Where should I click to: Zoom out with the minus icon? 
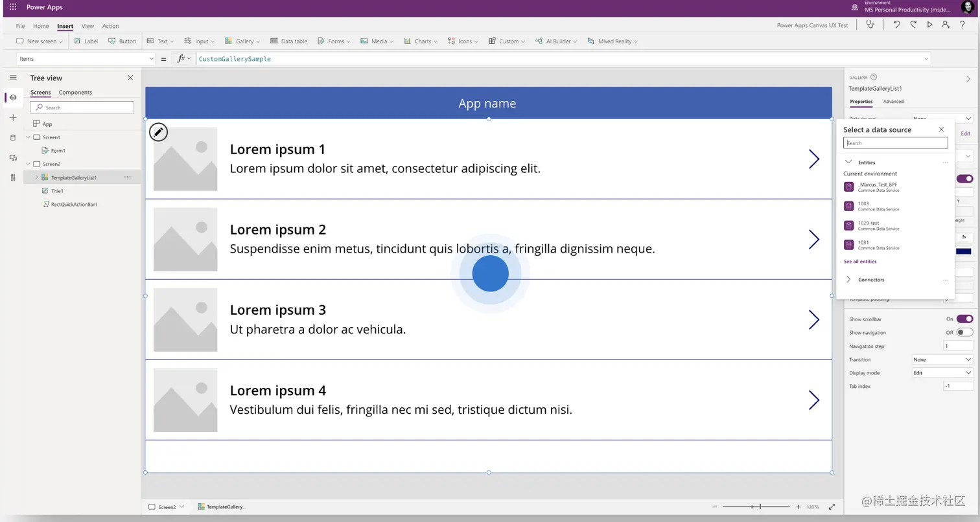point(714,507)
